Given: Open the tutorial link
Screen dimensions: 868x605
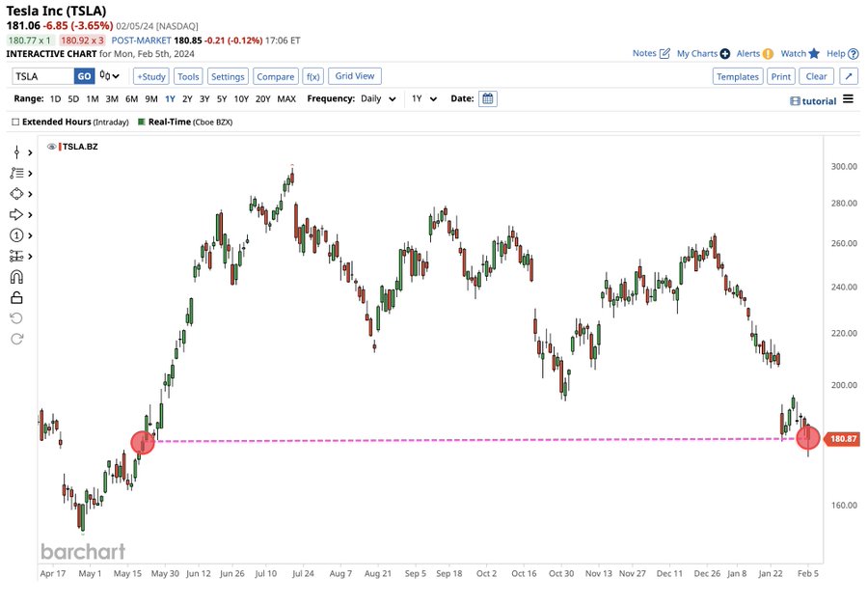Looking at the screenshot, I should click(813, 100).
